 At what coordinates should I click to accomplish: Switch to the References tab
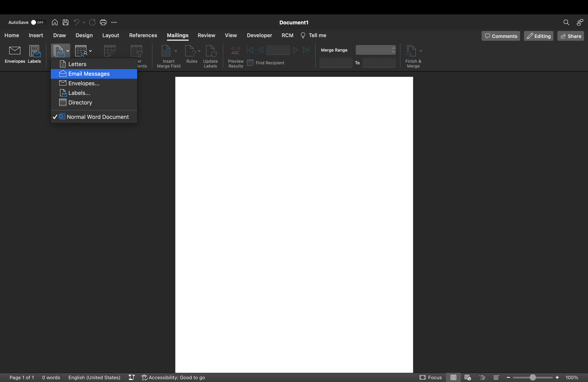pos(143,35)
